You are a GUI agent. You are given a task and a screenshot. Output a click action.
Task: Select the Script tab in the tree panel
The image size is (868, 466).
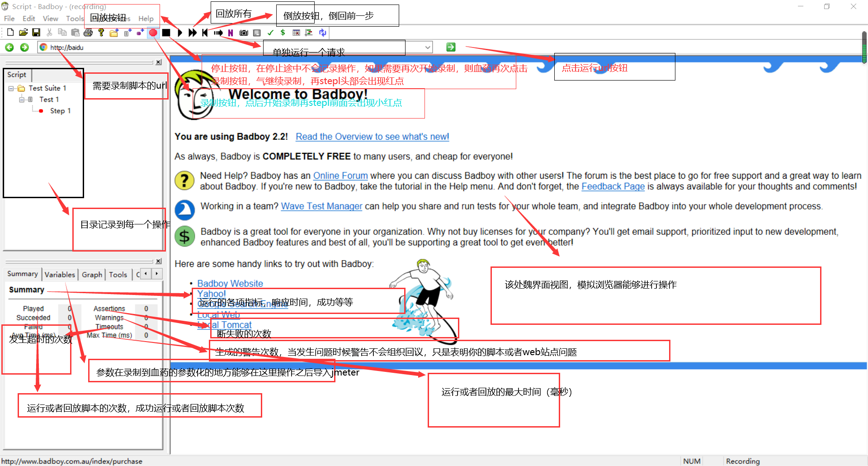[17, 75]
